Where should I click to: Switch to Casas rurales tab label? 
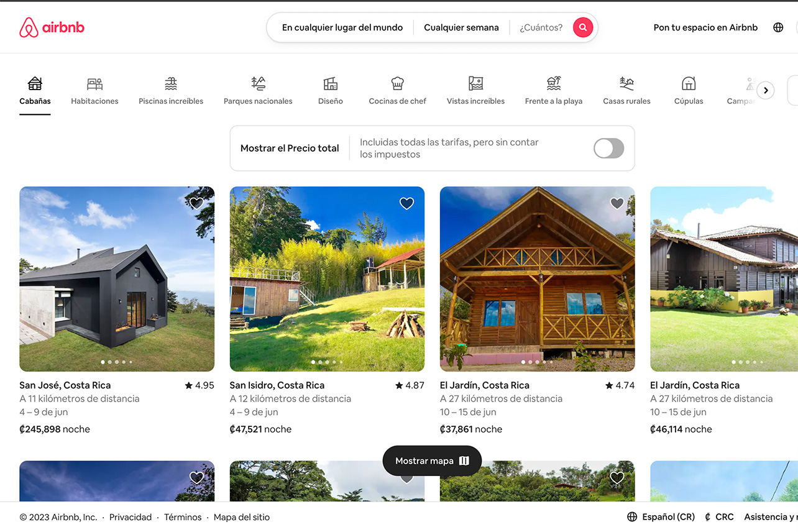pos(626,101)
